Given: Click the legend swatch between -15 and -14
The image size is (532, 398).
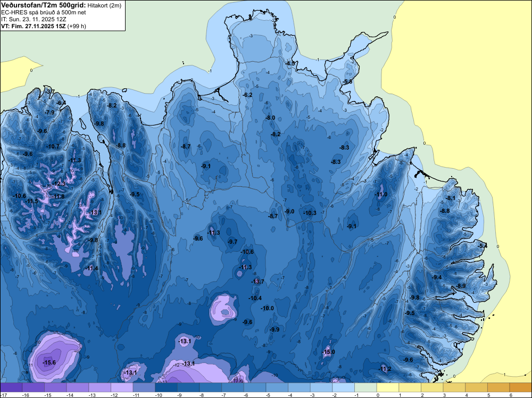Looking at the screenshot, I should coord(55,387).
